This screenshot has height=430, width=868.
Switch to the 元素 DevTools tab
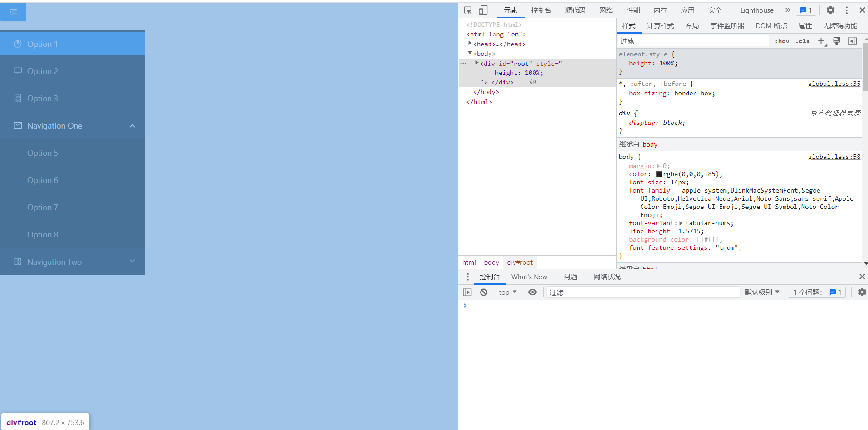click(510, 10)
